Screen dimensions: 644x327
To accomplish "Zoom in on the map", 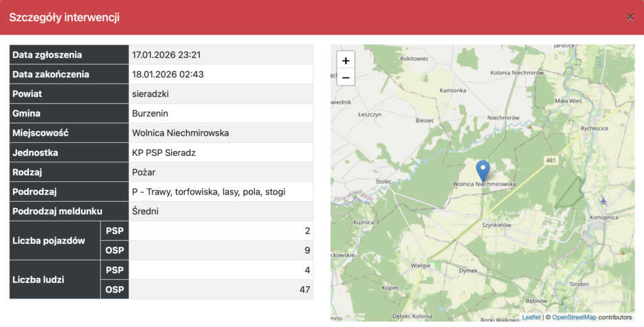I will click(x=346, y=60).
